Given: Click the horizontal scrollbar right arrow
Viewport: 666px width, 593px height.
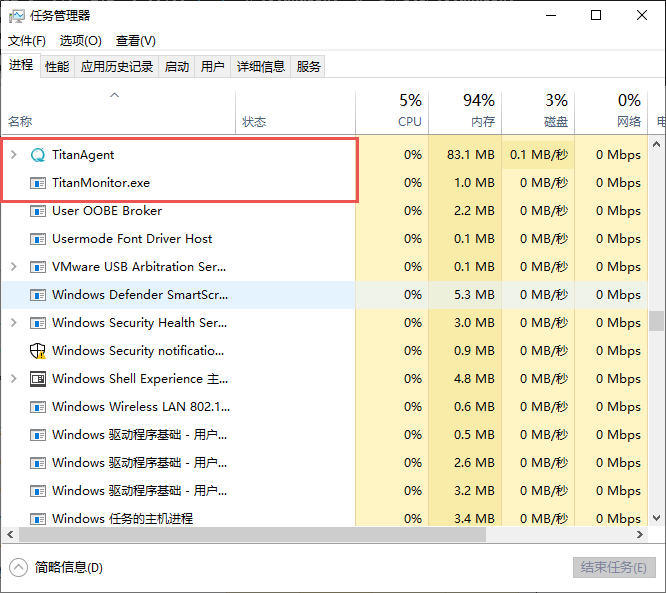Looking at the screenshot, I should [x=640, y=535].
